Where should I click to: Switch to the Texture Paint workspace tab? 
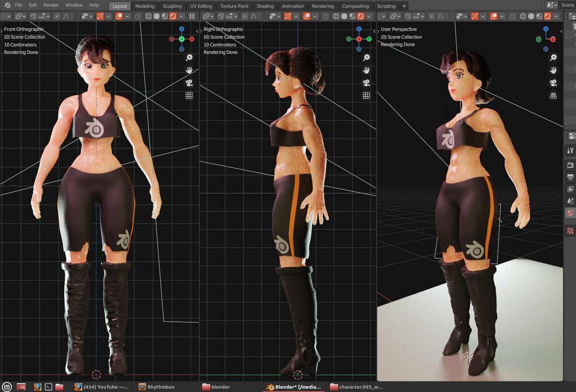click(234, 6)
